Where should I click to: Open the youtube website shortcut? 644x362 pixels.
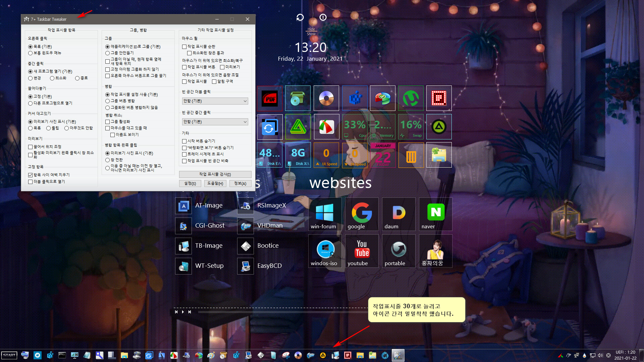click(x=362, y=251)
